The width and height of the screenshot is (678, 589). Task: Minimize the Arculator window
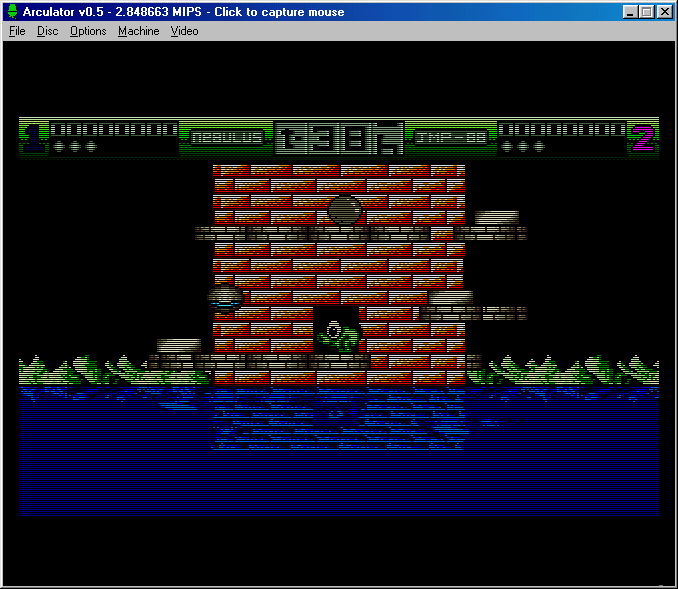click(630, 12)
